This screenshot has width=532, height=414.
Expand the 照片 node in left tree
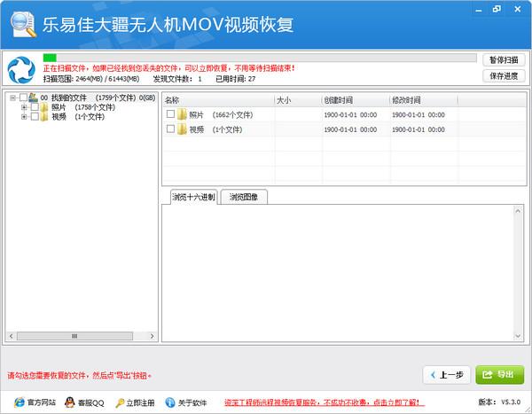[x=24, y=107]
